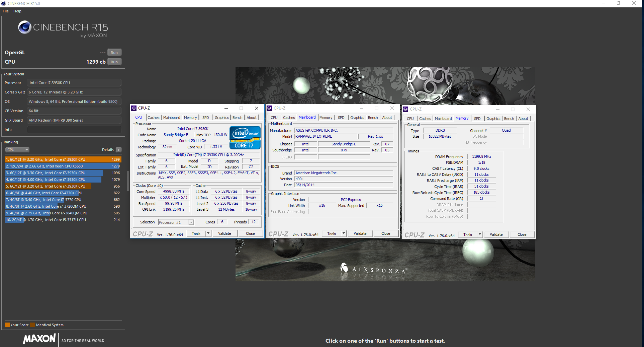Run the CPU benchmark
The width and height of the screenshot is (644, 347).
[x=114, y=62]
